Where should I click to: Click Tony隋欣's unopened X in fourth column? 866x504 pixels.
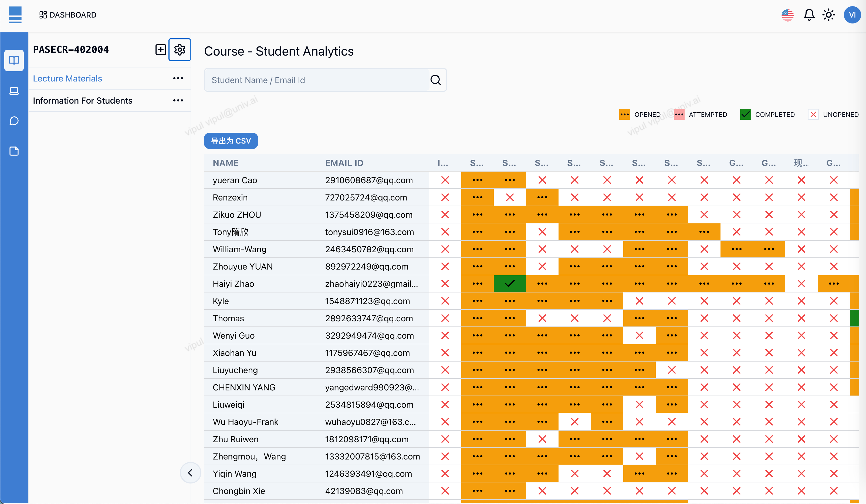coord(542,232)
